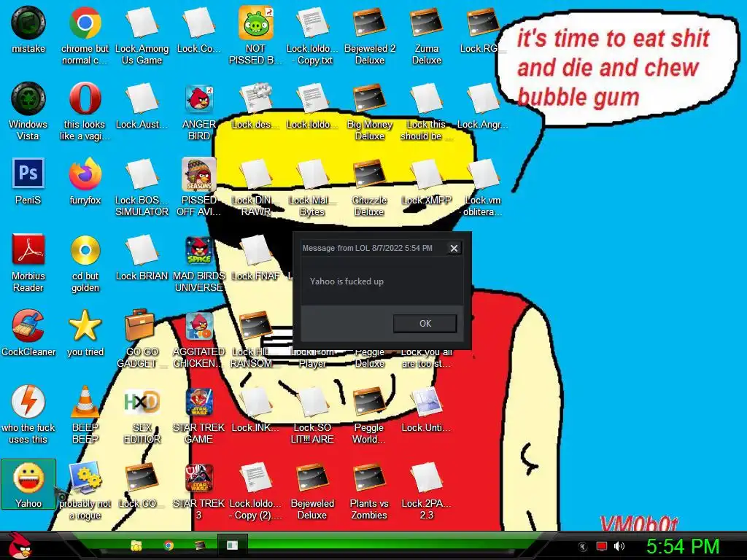The width and height of the screenshot is (747, 560).
Task: Open 'probably not a rogue' icon
Action: click(x=85, y=491)
